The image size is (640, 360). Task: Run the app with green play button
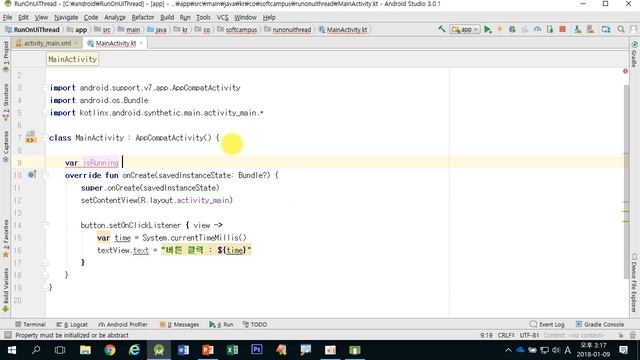pos(487,29)
